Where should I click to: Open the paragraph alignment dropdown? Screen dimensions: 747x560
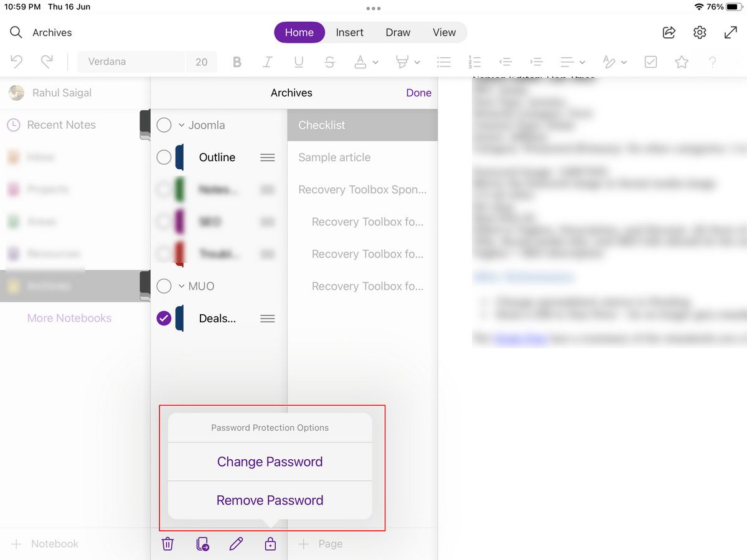coord(573,62)
